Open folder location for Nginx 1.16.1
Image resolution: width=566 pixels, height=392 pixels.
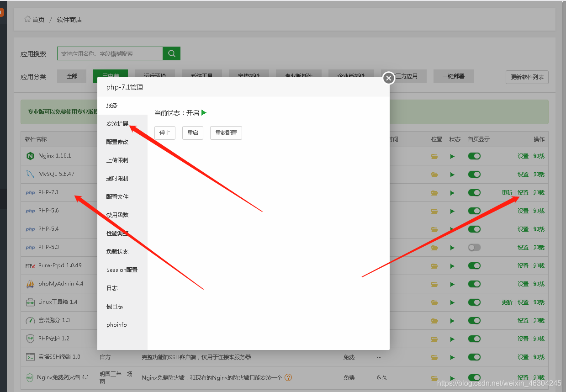coord(434,156)
